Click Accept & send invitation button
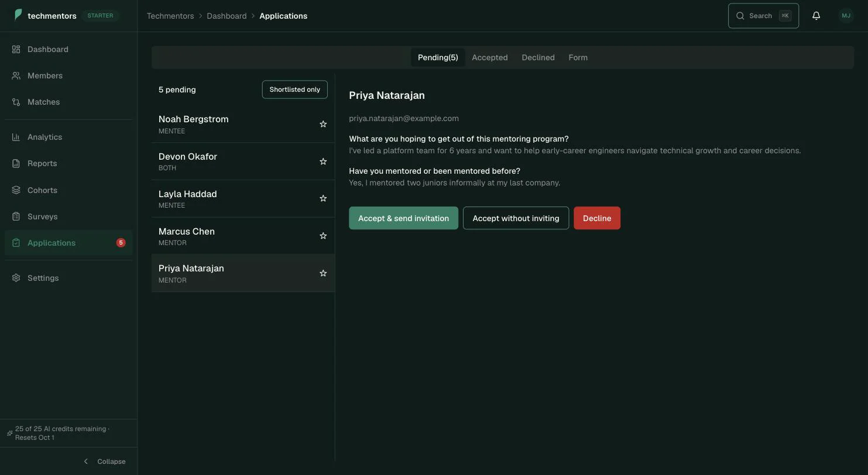The image size is (868, 475). 403,218
